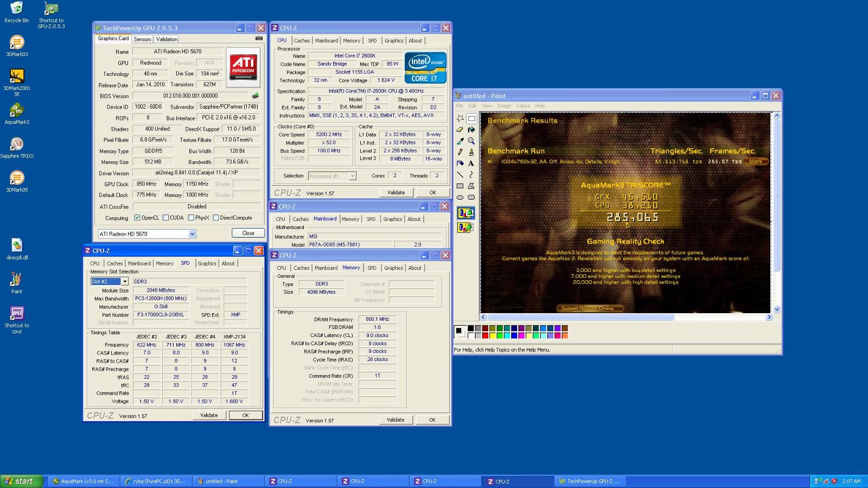
Task: Toggle the OpenCL checkbox in GPU-Z
Action: [137, 218]
